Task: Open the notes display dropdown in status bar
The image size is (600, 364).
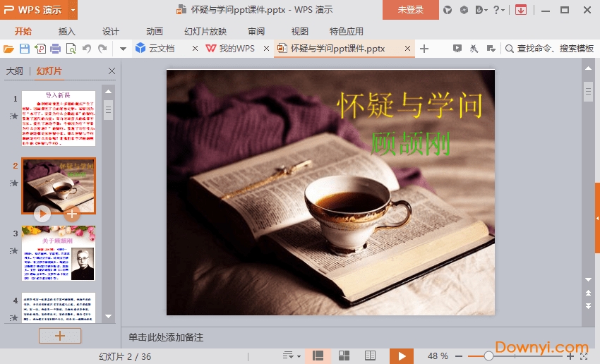Action: click(292, 356)
